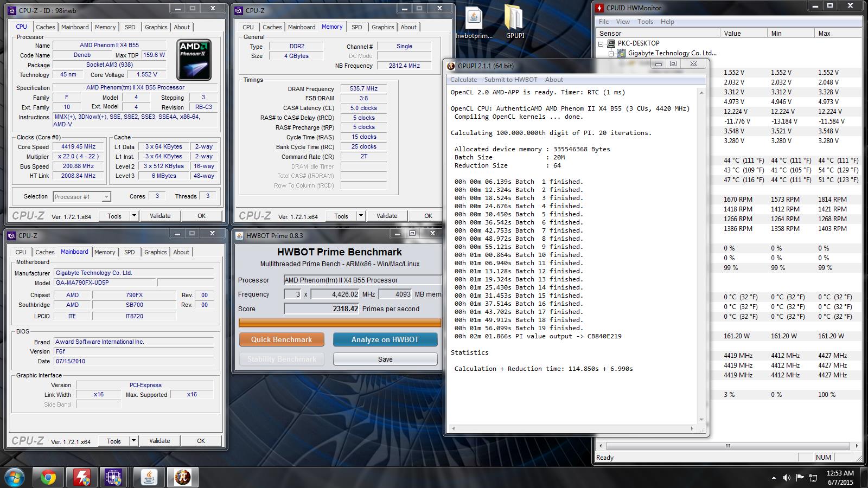Click the volume speaker tray icon
This screenshot has width=868, height=488.
(787, 478)
